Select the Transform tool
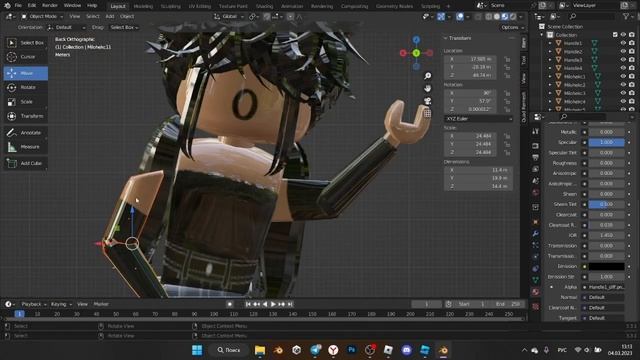 pos(26,116)
